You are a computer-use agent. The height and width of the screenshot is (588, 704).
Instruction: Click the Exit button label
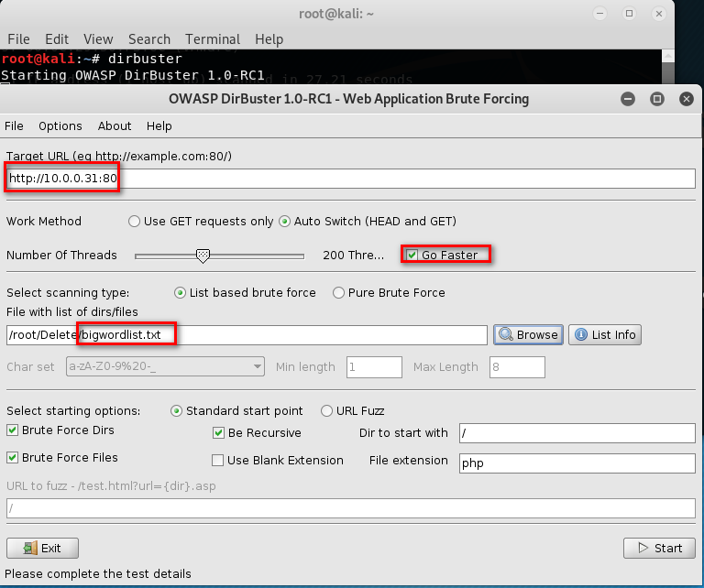pyautogui.click(x=50, y=548)
